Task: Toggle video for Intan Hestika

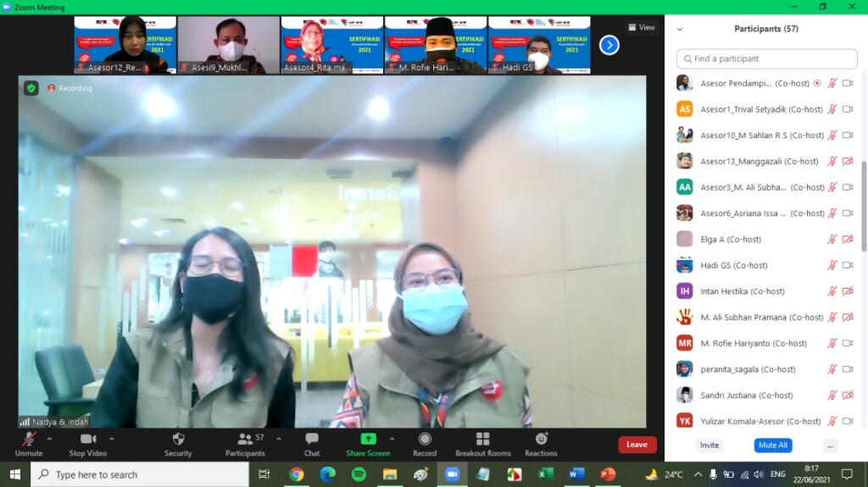Action: tap(848, 291)
